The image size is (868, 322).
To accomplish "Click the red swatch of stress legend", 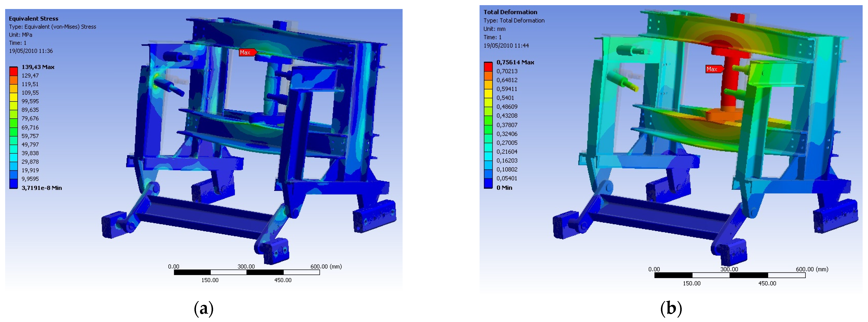I will pos(14,71).
